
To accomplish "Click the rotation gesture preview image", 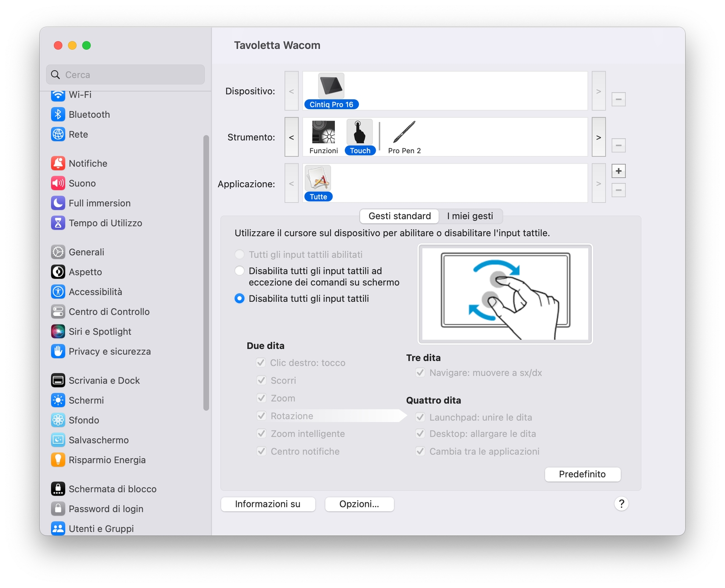I will (505, 294).
